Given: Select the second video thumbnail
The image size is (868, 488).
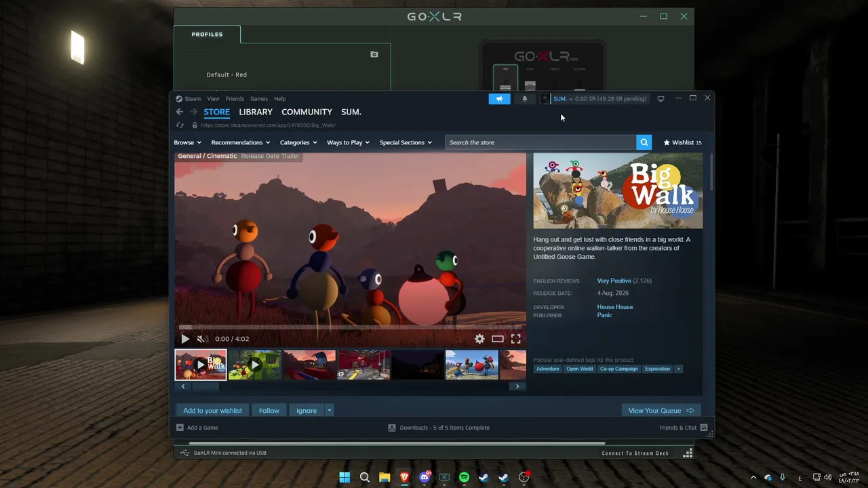Looking at the screenshot, I should tap(255, 365).
